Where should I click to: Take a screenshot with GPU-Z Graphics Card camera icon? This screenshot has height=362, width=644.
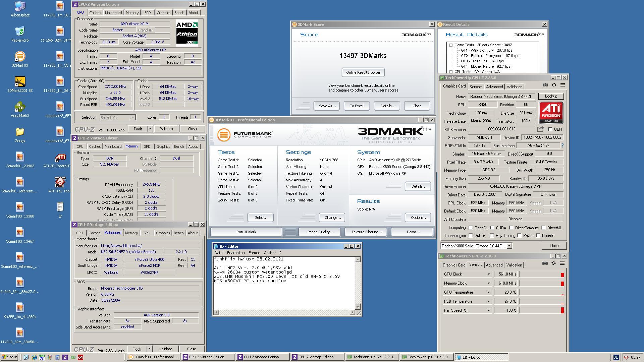(545, 85)
